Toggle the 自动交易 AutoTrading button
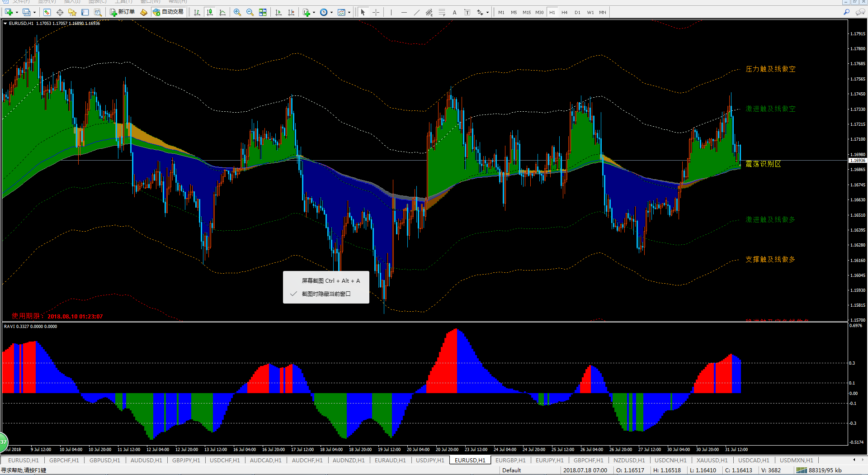 click(x=169, y=12)
